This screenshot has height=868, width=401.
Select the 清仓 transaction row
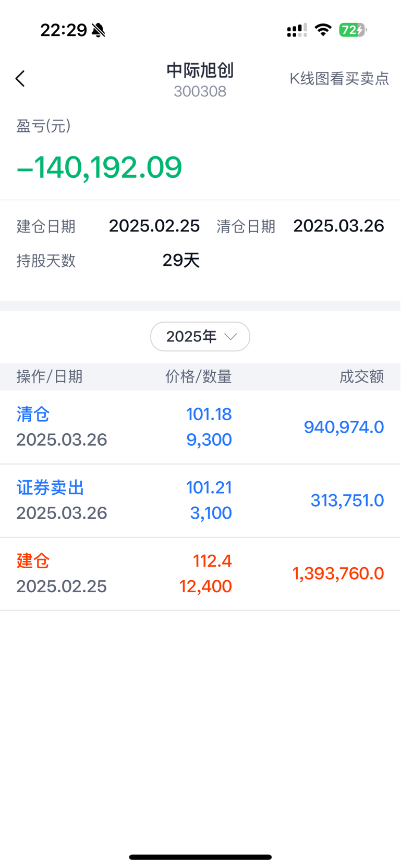click(x=200, y=427)
